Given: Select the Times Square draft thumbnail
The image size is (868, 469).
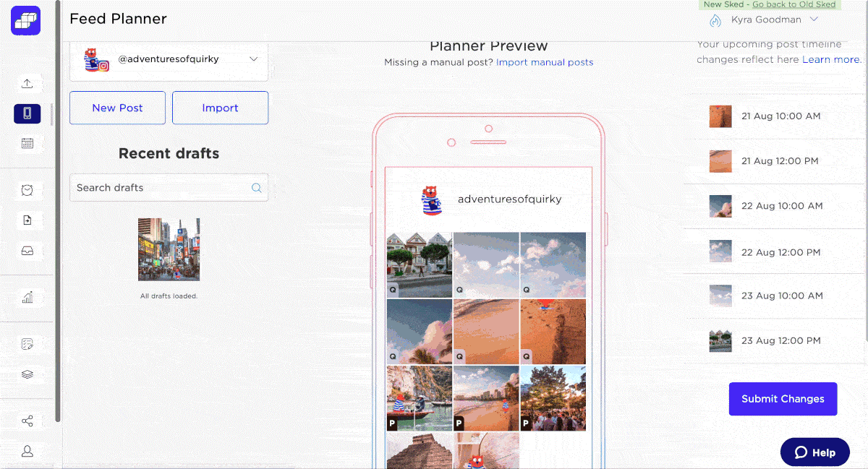Looking at the screenshot, I should click(x=169, y=248).
